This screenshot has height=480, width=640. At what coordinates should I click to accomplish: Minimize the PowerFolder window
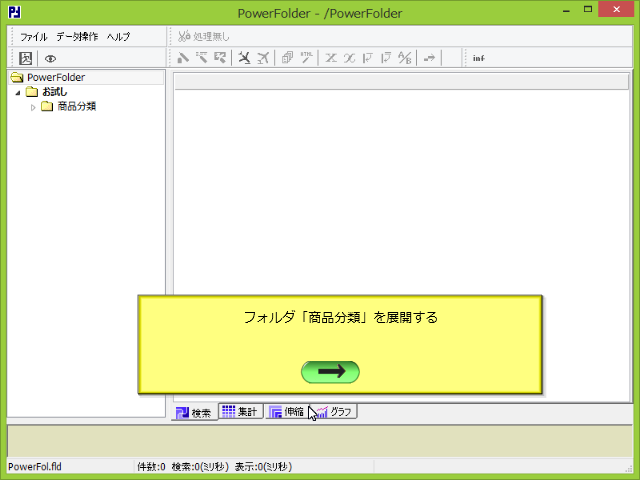tap(567, 10)
